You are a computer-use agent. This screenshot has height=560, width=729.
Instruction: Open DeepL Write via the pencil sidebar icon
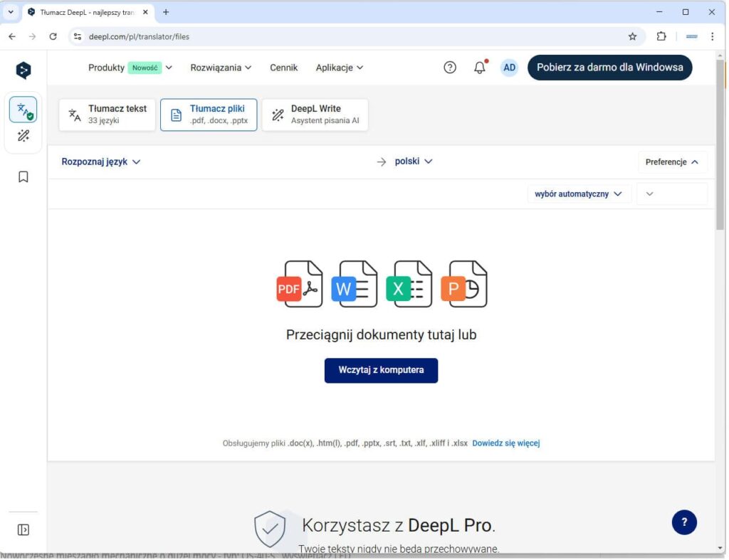23,137
